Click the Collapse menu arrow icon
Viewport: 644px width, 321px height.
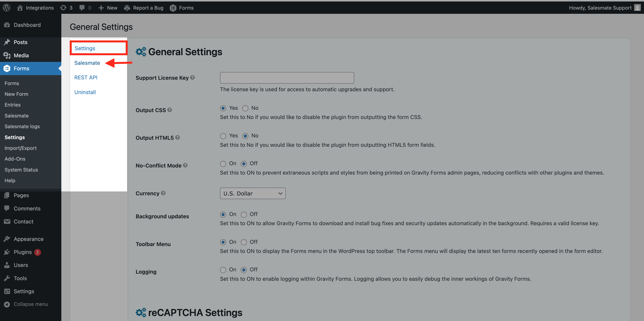7,304
